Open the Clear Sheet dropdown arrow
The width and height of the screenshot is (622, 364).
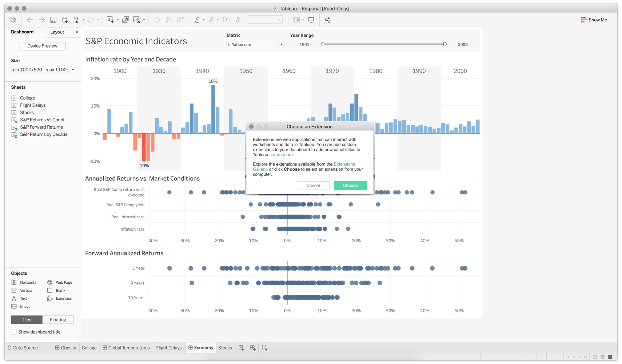pos(144,20)
